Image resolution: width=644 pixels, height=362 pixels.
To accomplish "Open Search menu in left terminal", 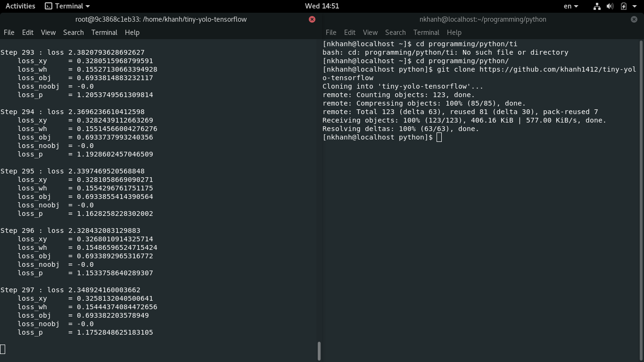I will coord(74,33).
